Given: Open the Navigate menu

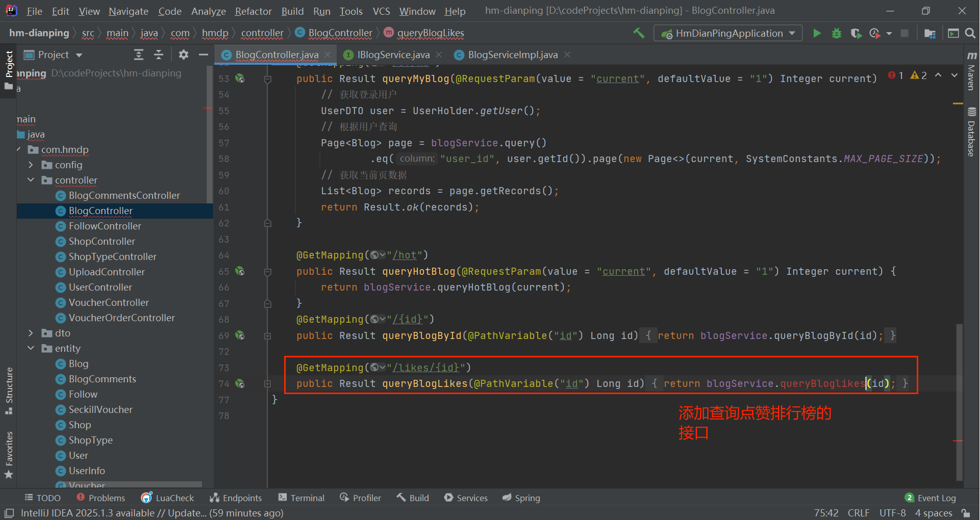Looking at the screenshot, I should (129, 11).
